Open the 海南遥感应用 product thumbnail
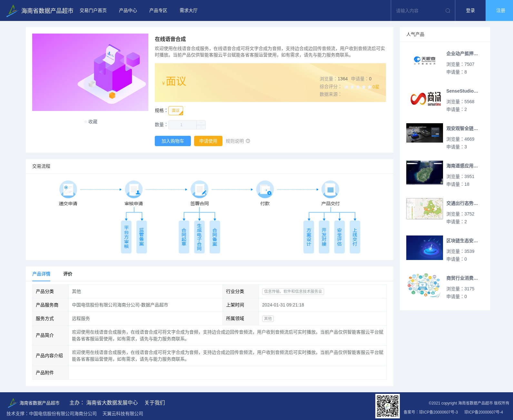The width and height of the screenshot is (513, 420). 425,173
